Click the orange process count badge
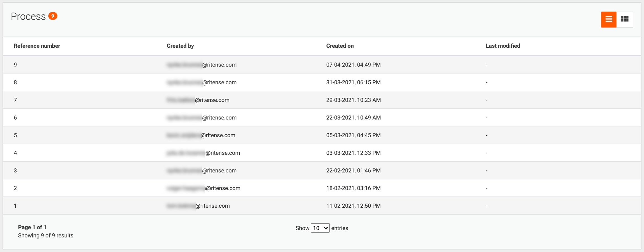Screen dimensions: 644x252 (53, 16)
